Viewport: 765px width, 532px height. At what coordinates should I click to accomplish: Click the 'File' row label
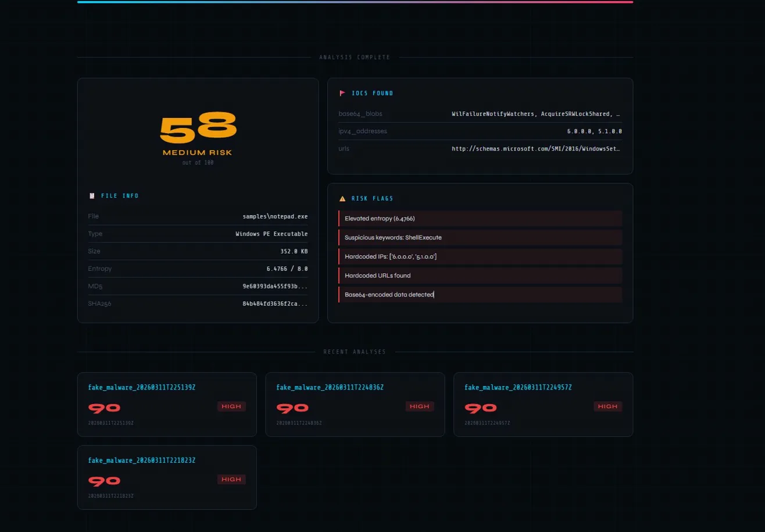point(94,216)
